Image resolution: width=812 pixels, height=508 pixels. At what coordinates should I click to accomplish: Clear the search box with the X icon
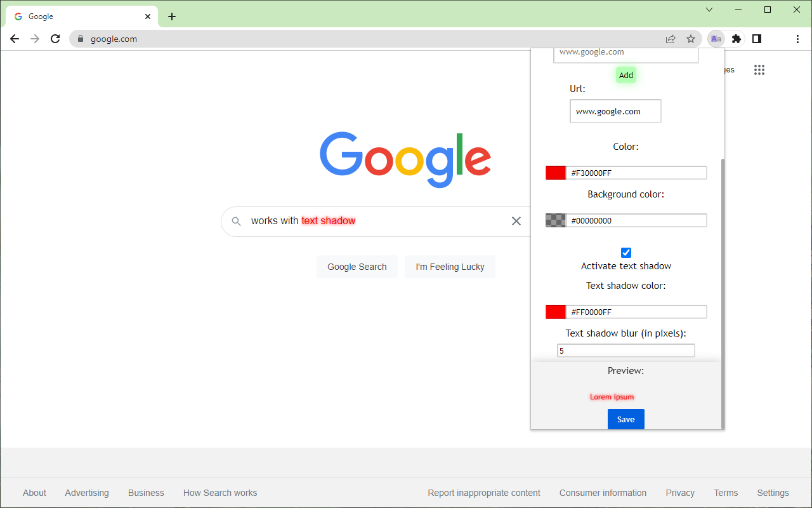coord(516,221)
